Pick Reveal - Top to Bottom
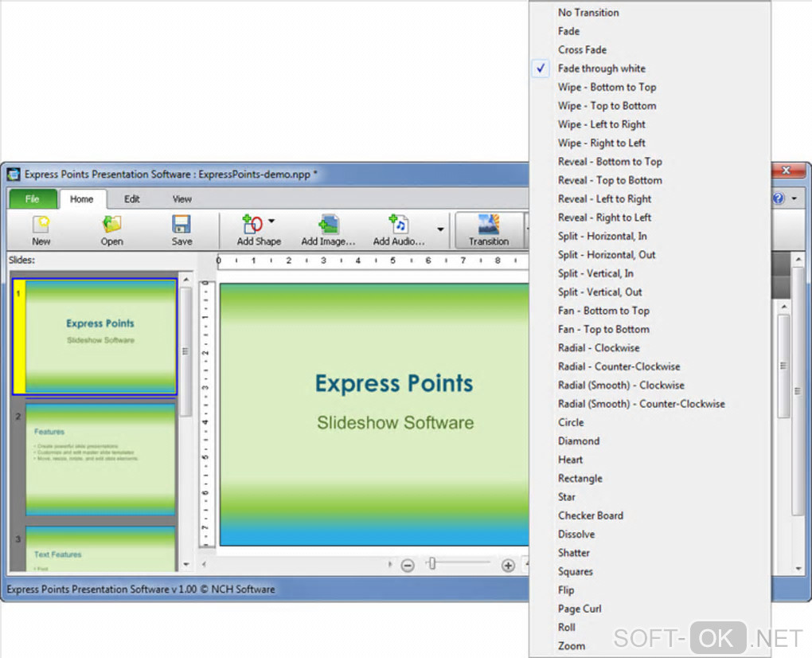 pyautogui.click(x=650, y=180)
